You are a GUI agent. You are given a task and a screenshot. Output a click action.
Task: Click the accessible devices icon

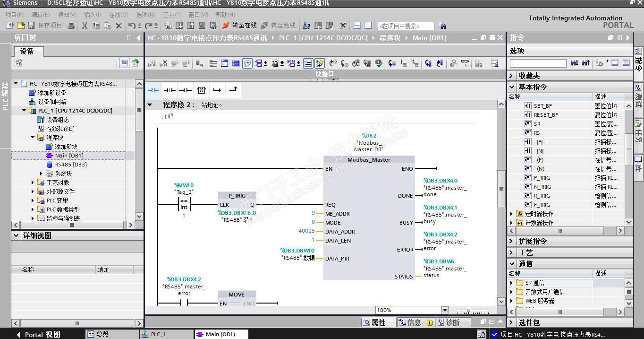pos(306,26)
